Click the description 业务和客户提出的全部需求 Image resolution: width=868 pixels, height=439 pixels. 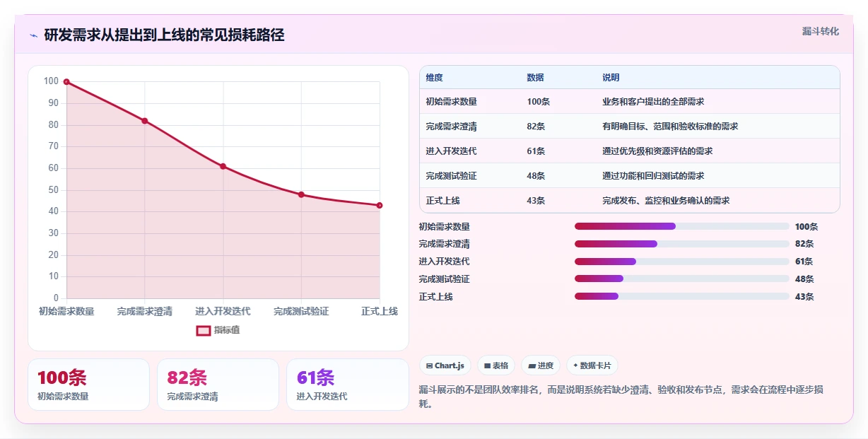coord(653,102)
